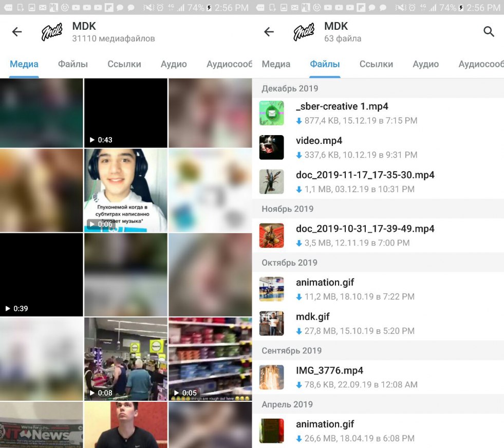
Task: Select the Файлы tab on left screen
Action: [x=72, y=64]
